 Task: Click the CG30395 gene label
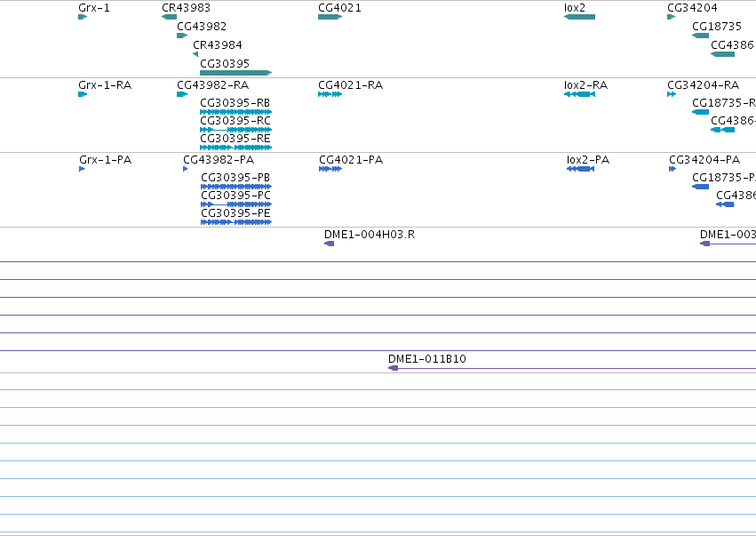tap(225, 64)
